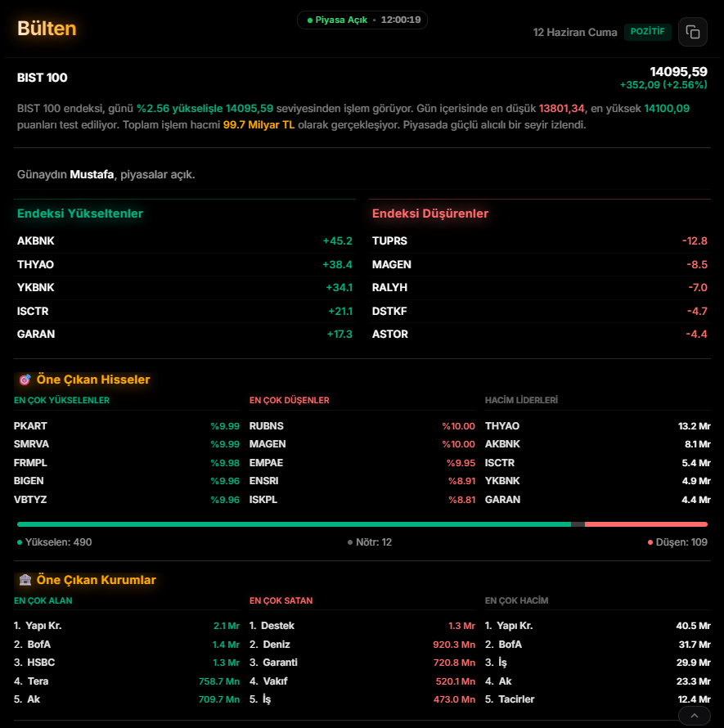This screenshot has height=728, width=724.
Task: Select İş in En Çok Satan
Action: coord(362,699)
